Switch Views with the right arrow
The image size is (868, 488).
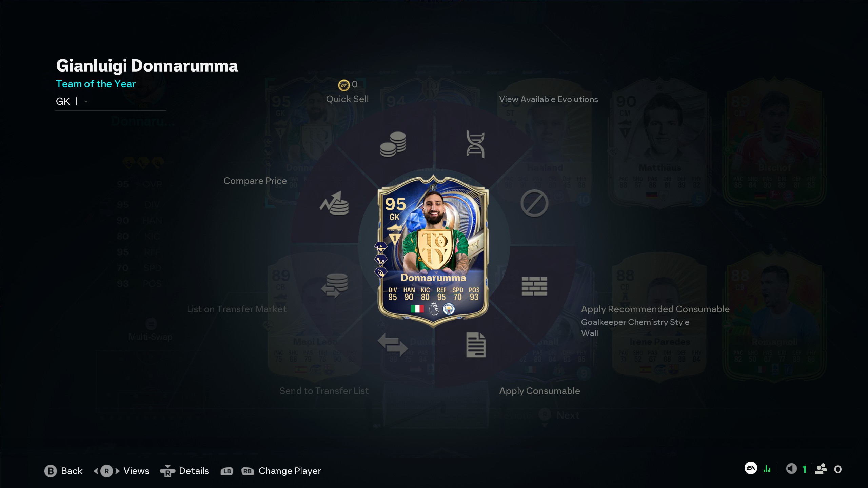click(118, 471)
